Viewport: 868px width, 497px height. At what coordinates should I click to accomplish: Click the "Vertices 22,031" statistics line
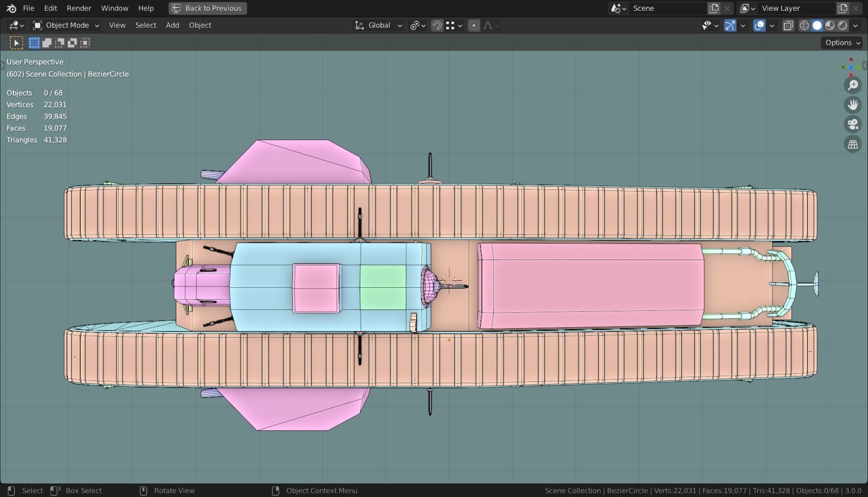37,105
